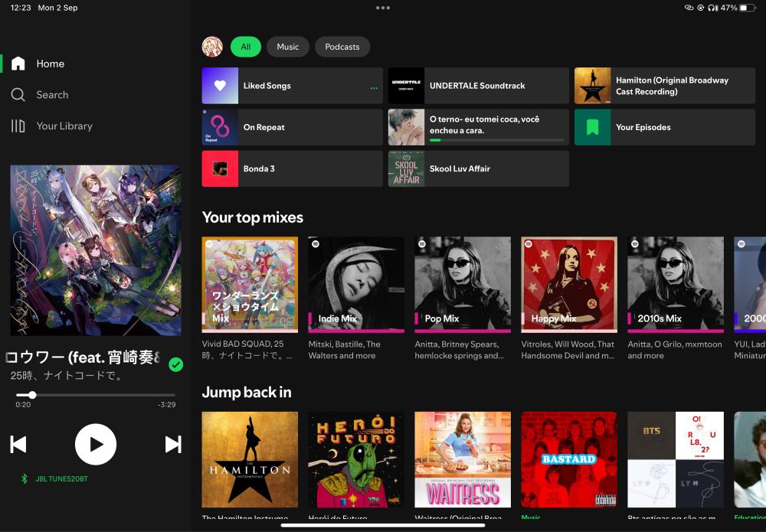The height and width of the screenshot is (532, 766).
Task: Click the now playing song title
Action: click(83, 357)
